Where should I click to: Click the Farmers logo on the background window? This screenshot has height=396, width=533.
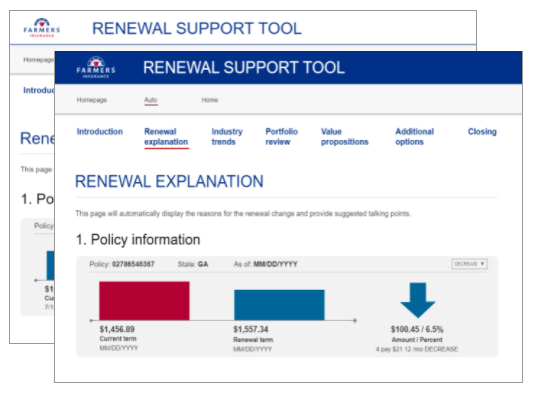tap(42, 28)
